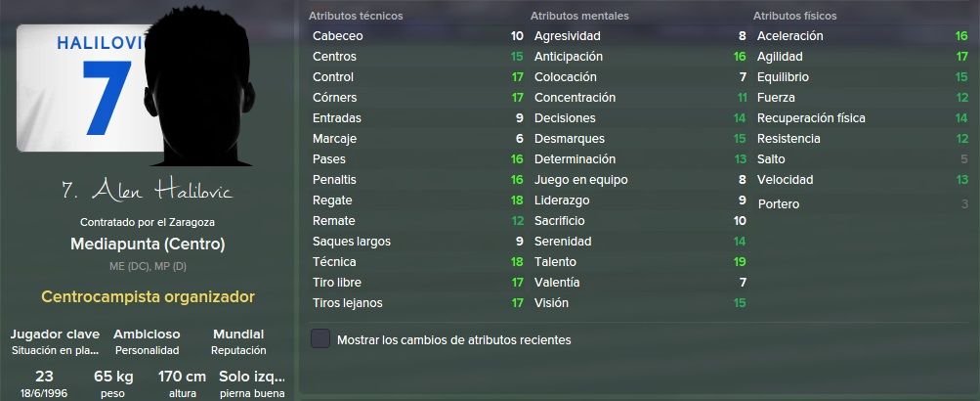980x401 pixels.
Task: Click the Ambicioso personality label
Action: click(x=147, y=334)
